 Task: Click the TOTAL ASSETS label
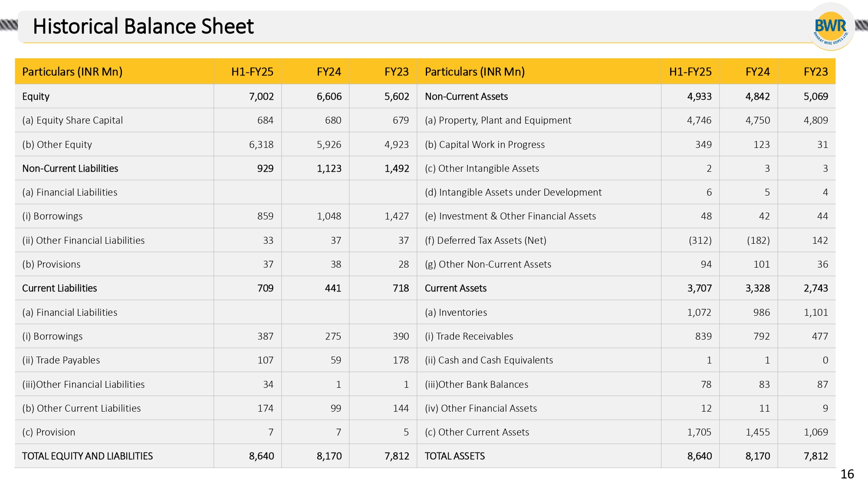(x=454, y=456)
